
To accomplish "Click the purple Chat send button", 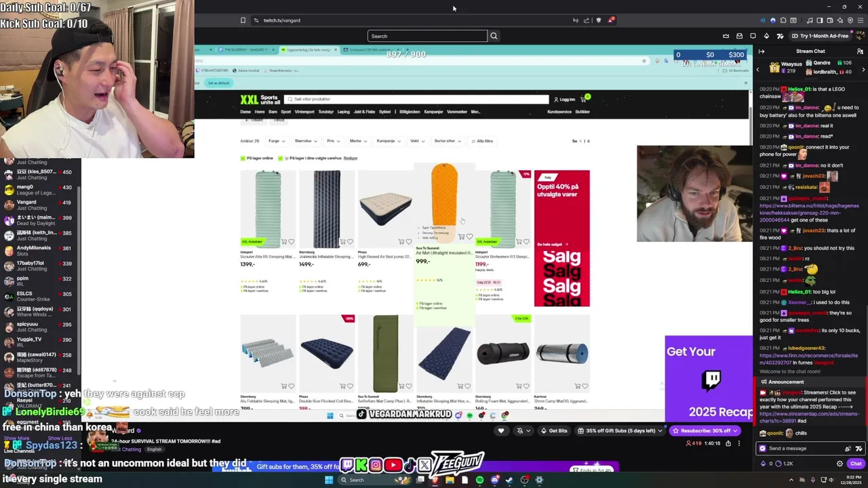I will point(855,464).
